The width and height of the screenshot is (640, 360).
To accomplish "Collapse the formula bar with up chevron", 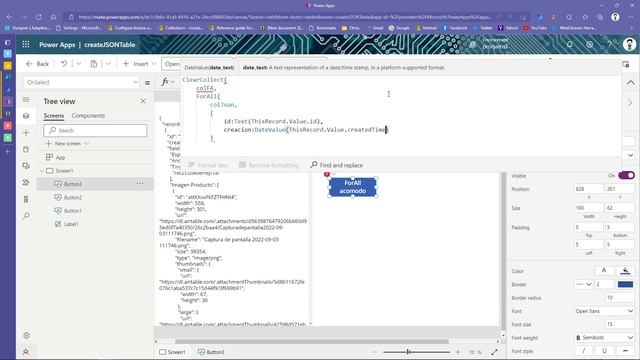I will tap(631, 82).
